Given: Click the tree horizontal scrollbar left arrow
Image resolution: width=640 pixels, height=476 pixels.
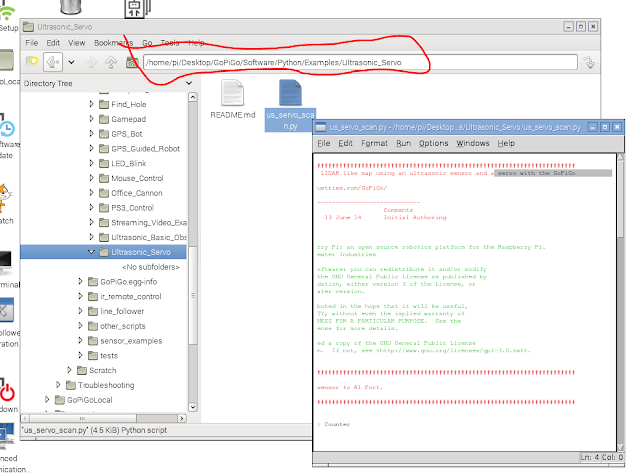Looking at the screenshot, I should 25,418.
